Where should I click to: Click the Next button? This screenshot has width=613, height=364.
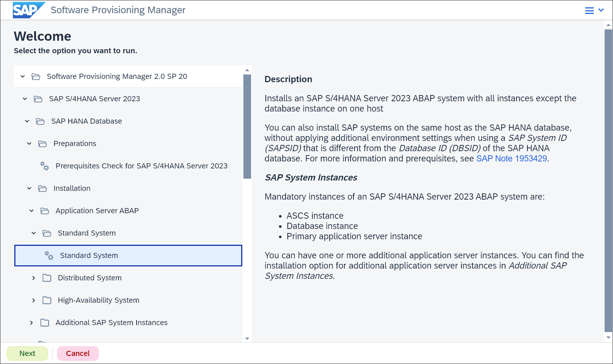pyautogui.click(x=27, y=353)
